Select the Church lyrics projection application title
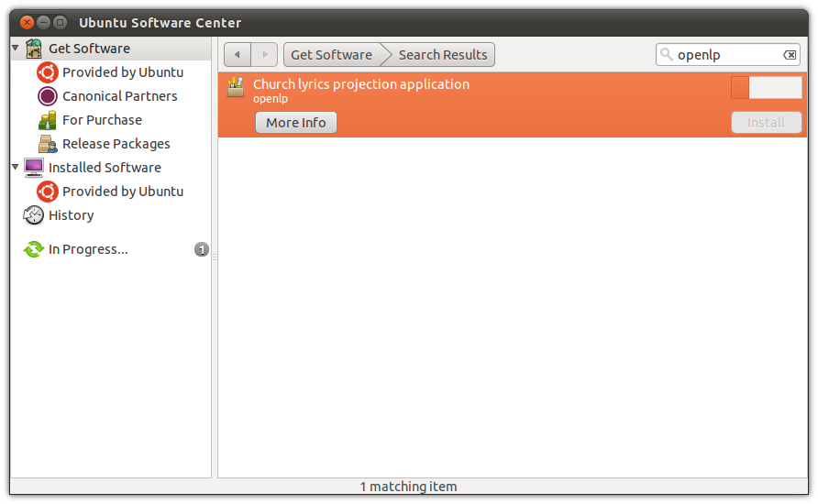 (361, 84)
